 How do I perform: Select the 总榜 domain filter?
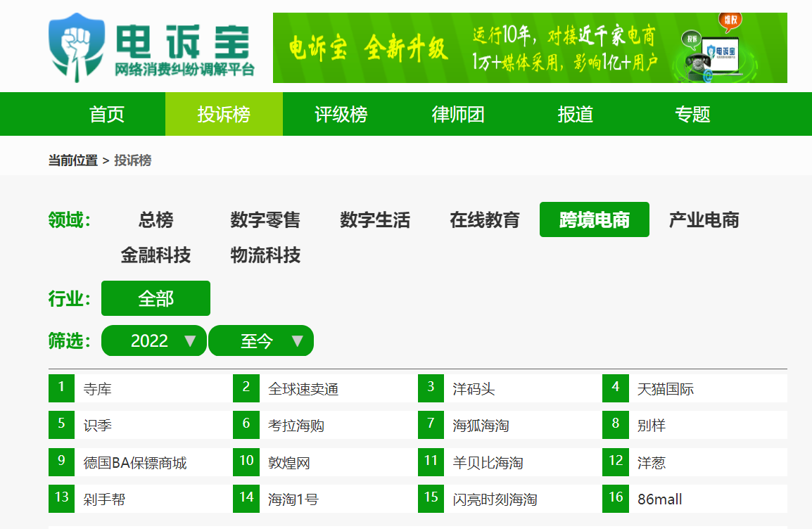[x=156, y=219]
